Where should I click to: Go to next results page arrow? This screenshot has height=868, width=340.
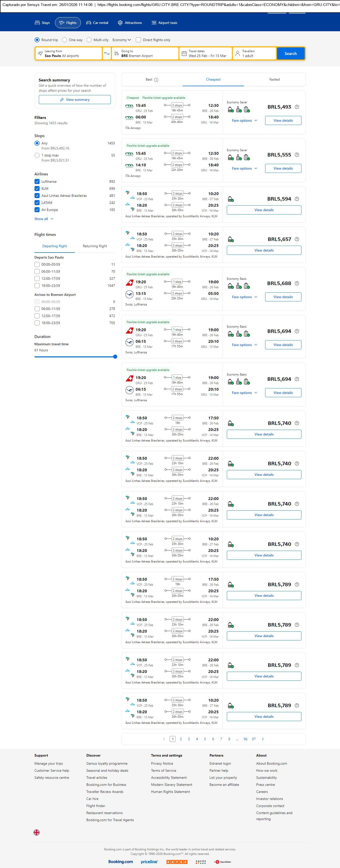point(263,739)
